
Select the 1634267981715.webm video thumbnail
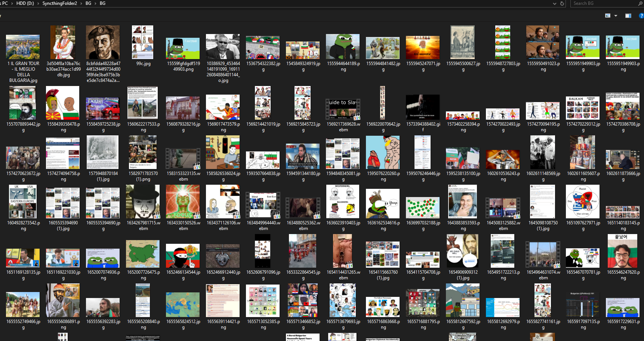click(x=143, y=202)
